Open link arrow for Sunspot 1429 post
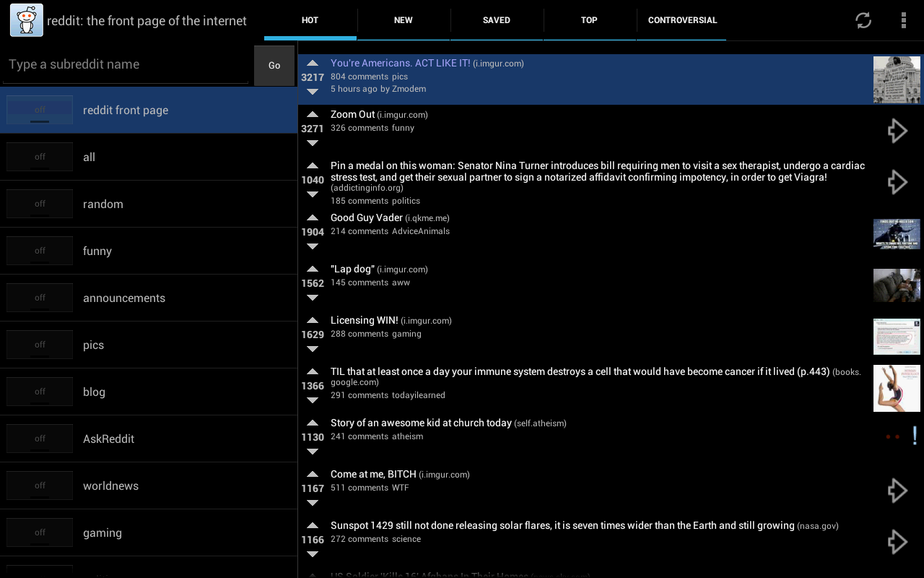This screenshot has width=924, height=578. 897,542
